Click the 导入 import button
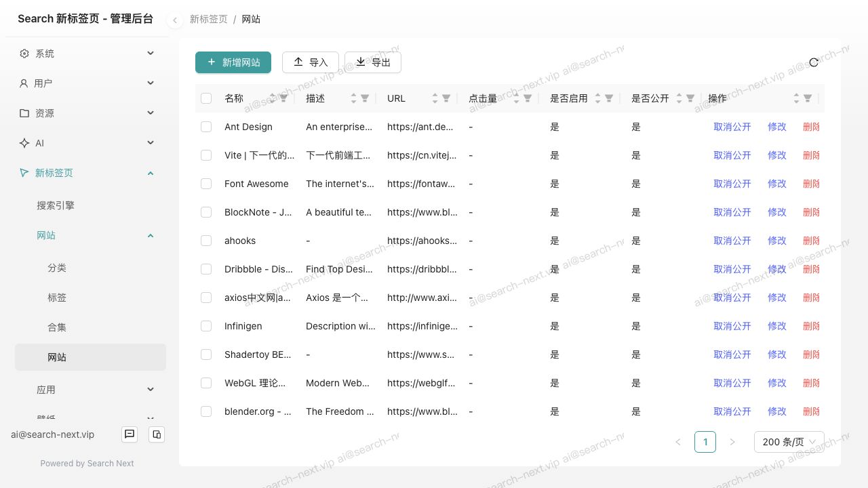The height and width of the screenshot is (488, 868). [x=311, y=62]
